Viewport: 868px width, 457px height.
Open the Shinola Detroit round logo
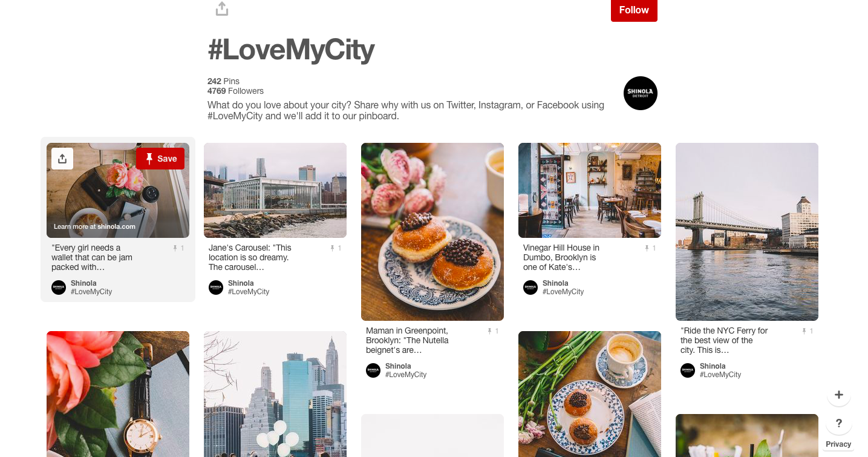640,93
